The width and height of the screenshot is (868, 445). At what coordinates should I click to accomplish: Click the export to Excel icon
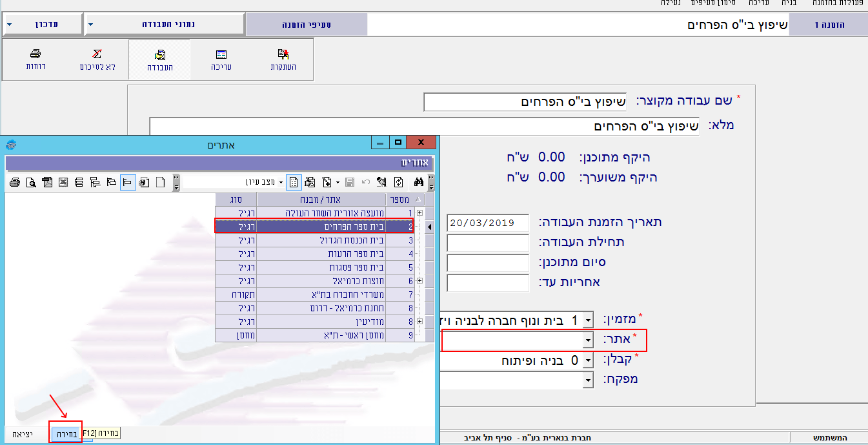pyautogui.click(x=63, y=182)
